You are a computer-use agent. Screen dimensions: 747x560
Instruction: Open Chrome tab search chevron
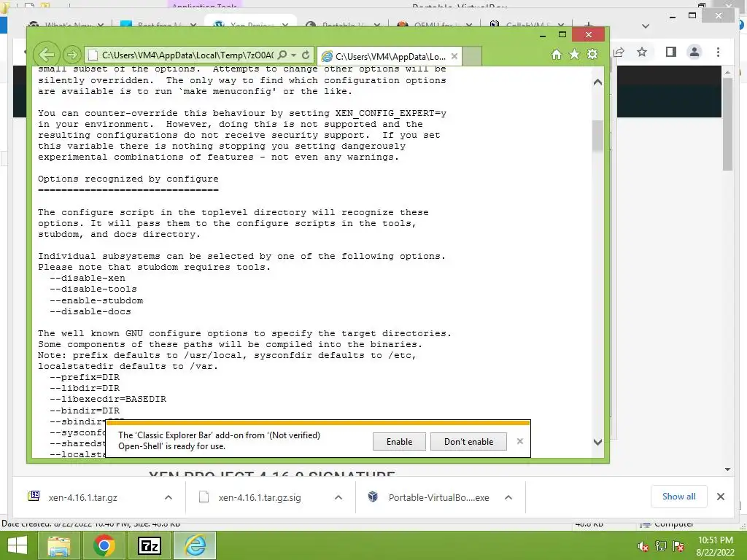click(645, 26)
